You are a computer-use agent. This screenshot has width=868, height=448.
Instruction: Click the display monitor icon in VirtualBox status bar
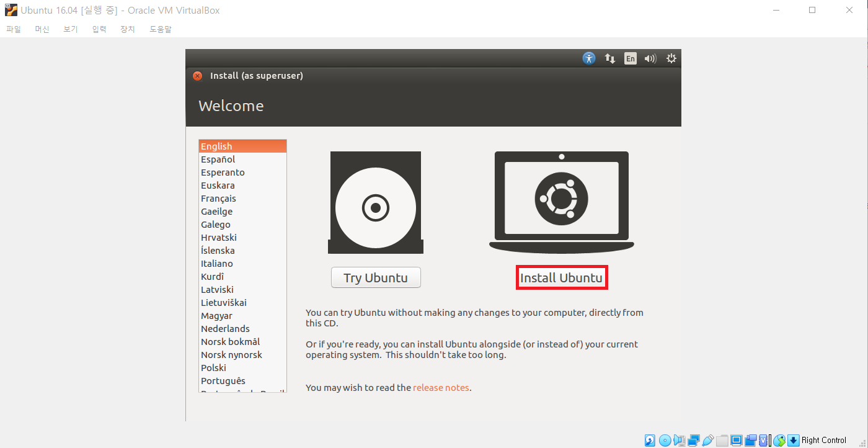click(x=737, y=441)
